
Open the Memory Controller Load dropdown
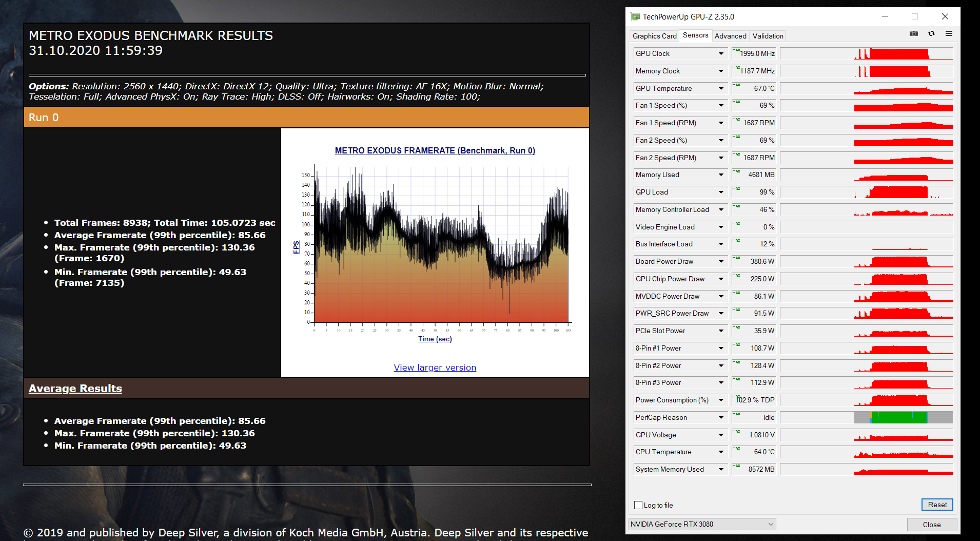(x=721, y=209)
